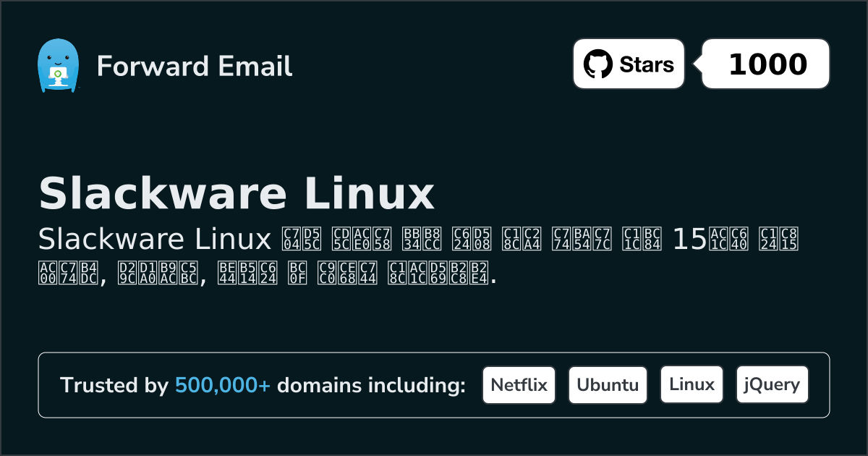
Task: Choose the Ubuntu badge
Action: click(608, 385)
